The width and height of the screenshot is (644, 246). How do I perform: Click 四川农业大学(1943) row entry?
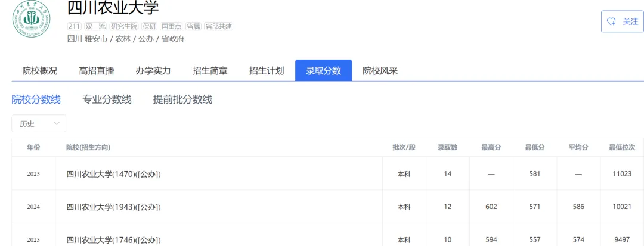click(x=114, y=207)
